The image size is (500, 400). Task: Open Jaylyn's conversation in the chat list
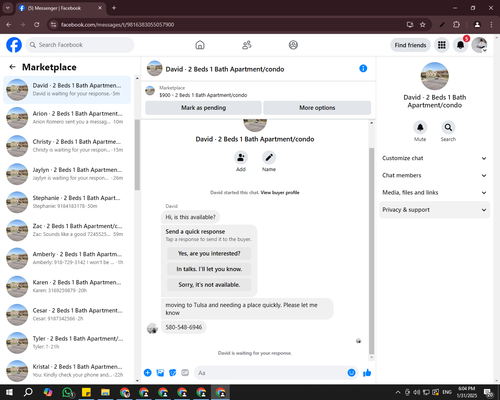(x=67, y=174)
